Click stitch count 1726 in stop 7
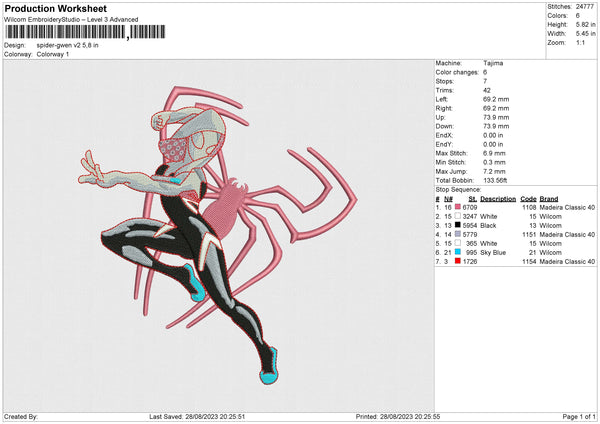The width and height of the screenshot is (600, 424). (x=470, y=261)
